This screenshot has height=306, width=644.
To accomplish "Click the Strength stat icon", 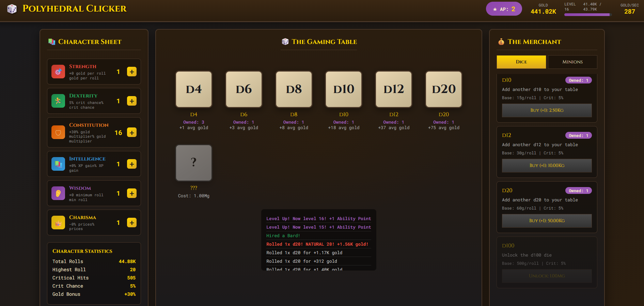I will (58, 72).
